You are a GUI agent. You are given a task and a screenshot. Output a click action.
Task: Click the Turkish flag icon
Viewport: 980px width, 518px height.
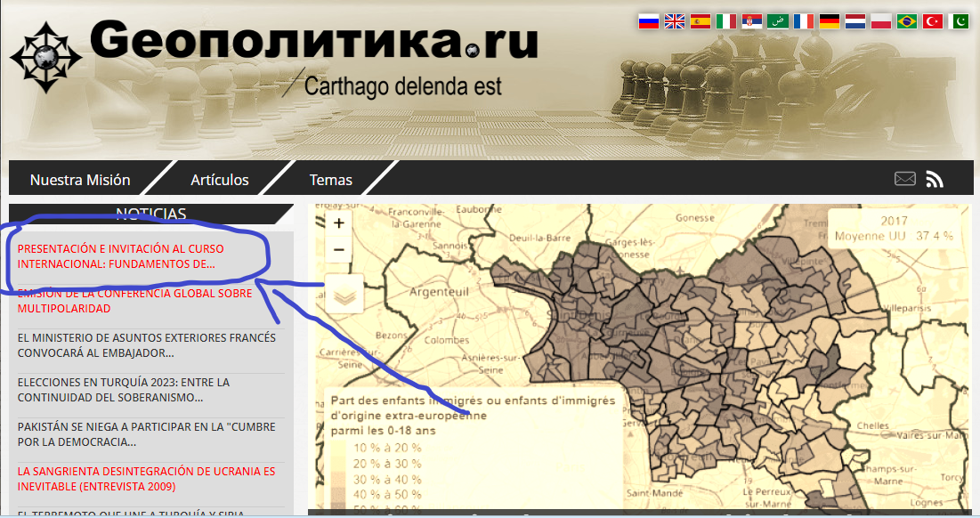[933, 22]
